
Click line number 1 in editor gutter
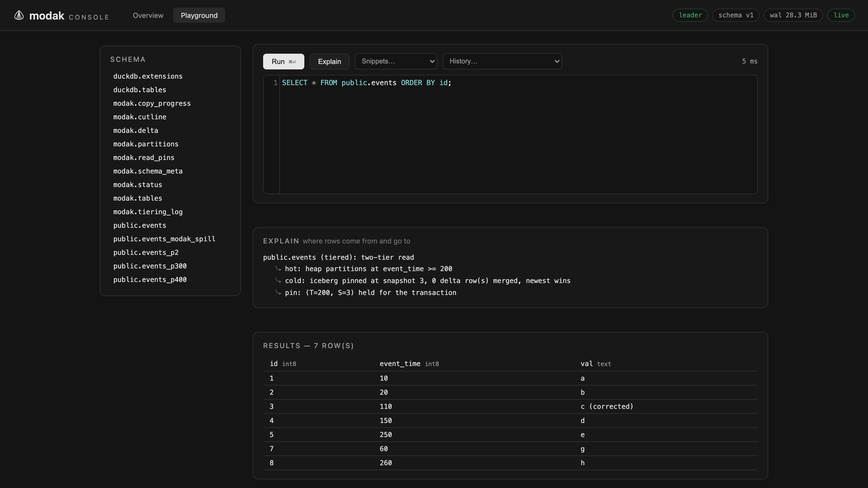275,83
